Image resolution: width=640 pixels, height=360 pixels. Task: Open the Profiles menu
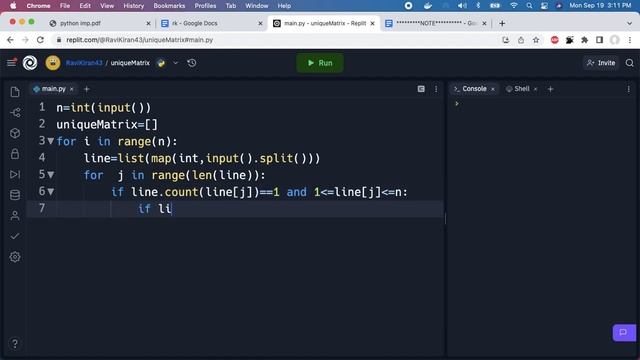(x=205, y=6)
